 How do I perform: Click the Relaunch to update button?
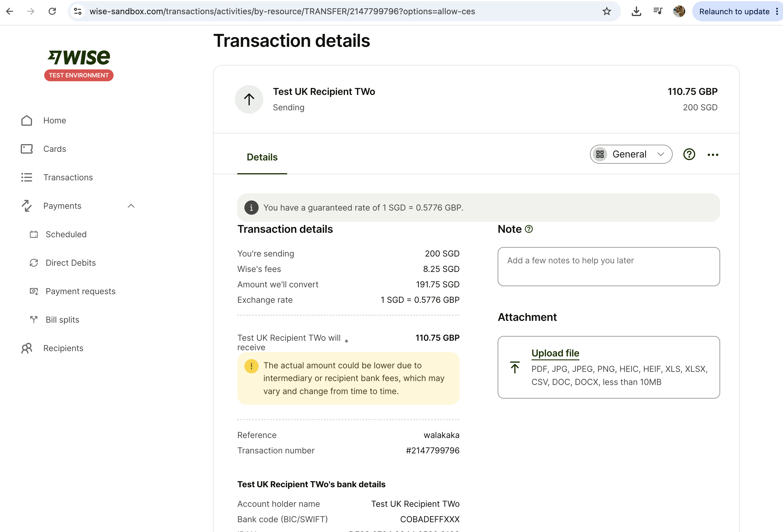(734, 12)
